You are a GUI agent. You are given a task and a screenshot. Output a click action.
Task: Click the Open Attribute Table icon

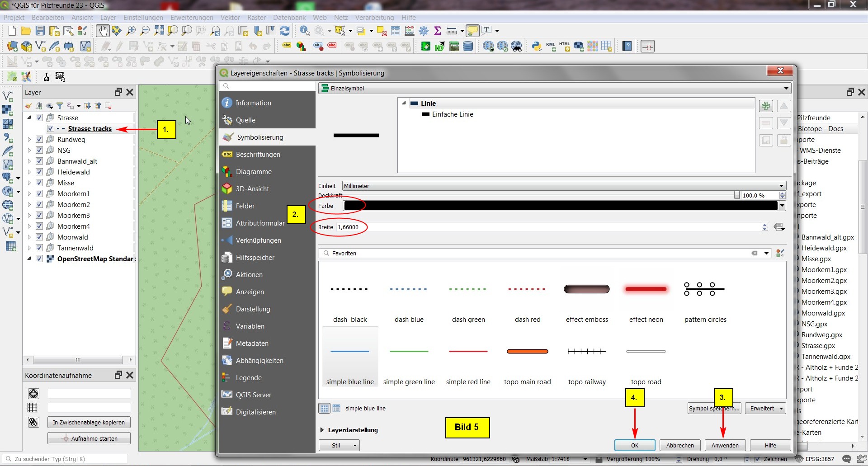tap(396, 31)
